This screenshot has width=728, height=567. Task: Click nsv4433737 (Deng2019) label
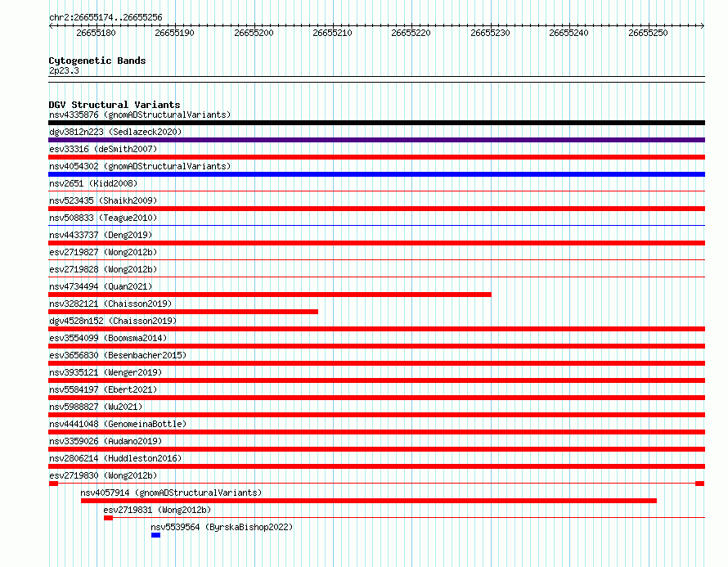[101, 235]
